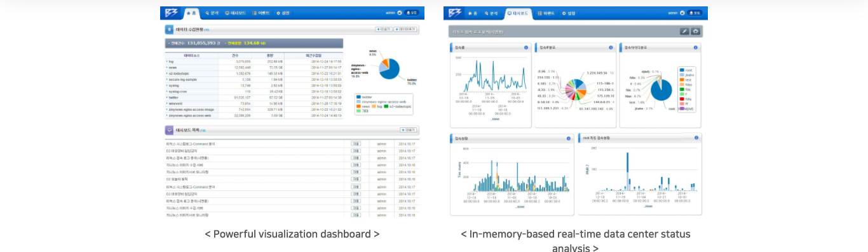Click the blue twitter legend swatch
This screenshot has height=252, width=868.
coord(358,97)
